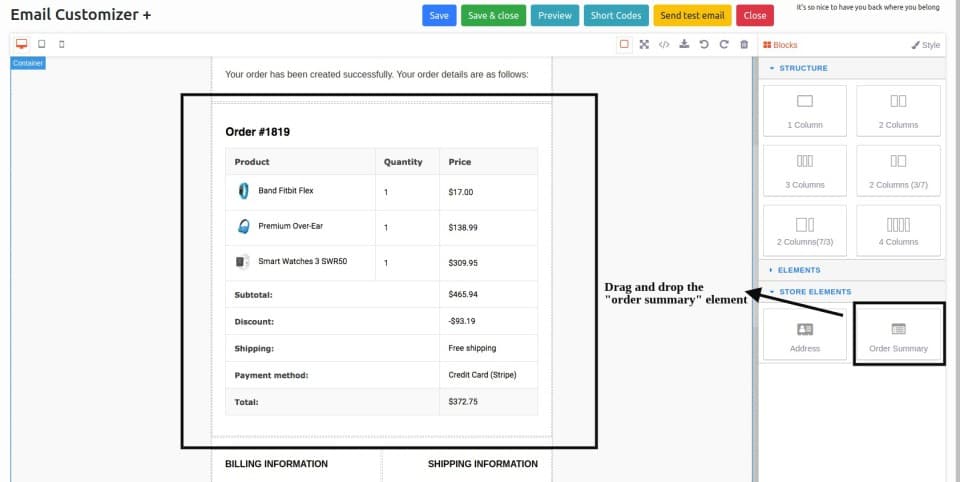Click the Subtotal: label
This screenshot has width=960, height=482.
(x=253, y=295)
